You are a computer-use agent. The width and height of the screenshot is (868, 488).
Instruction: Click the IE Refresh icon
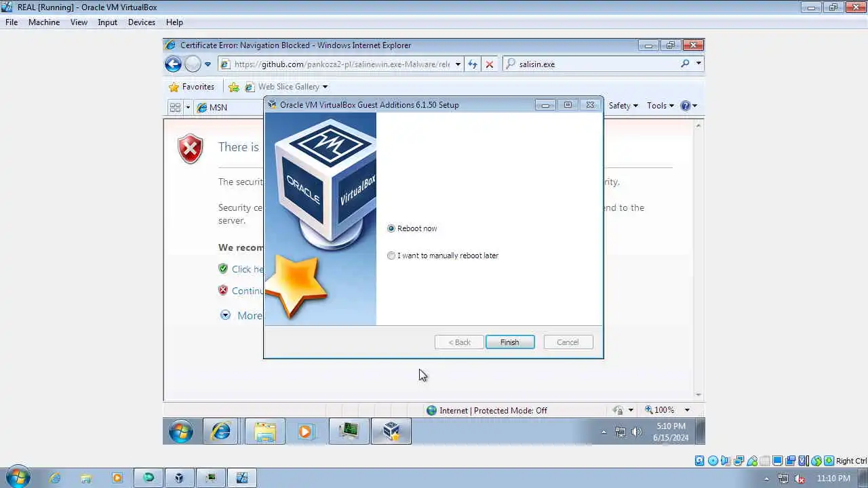(473, 64)
